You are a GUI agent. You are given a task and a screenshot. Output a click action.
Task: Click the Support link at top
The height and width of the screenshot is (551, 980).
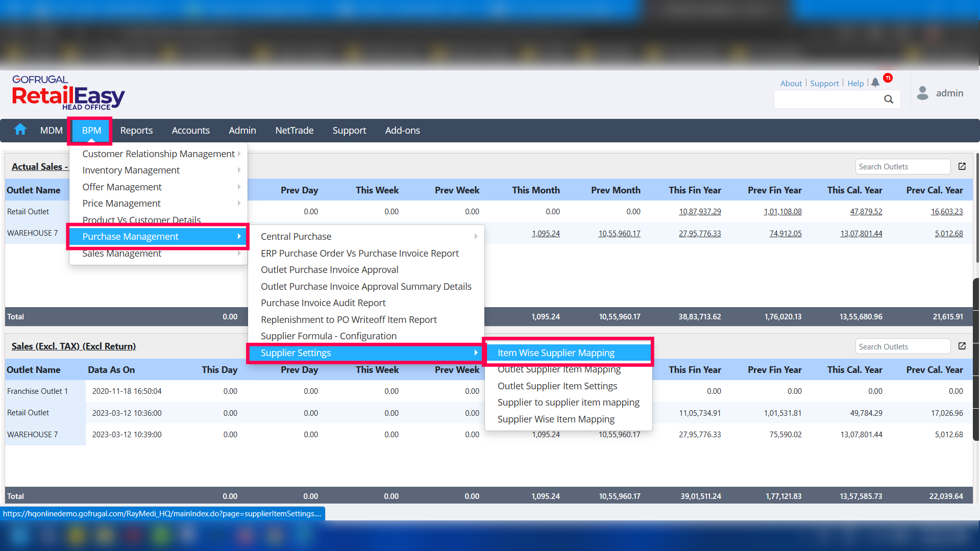[x=824, y=83]
